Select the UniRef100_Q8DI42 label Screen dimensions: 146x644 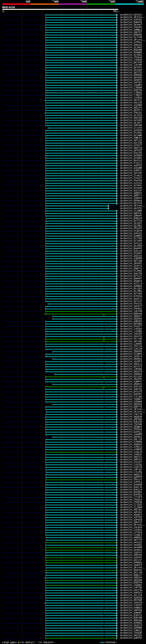[131, 213]
